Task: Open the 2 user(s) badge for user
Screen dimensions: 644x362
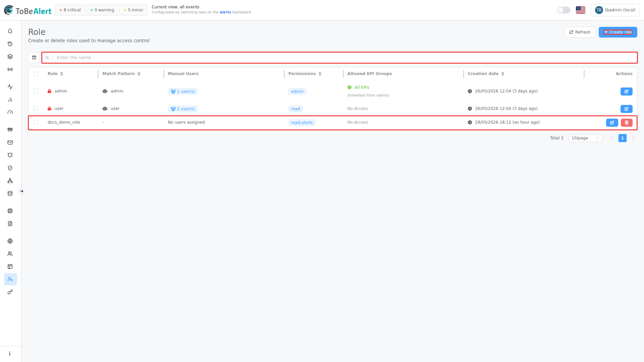Action: tap(182, 109)
